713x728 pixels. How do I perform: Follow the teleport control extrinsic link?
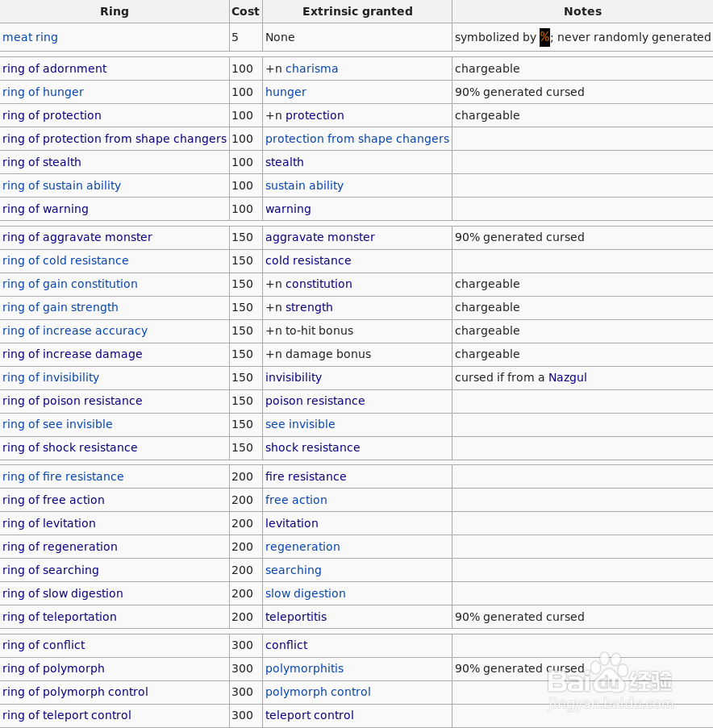tap(310, 715)
